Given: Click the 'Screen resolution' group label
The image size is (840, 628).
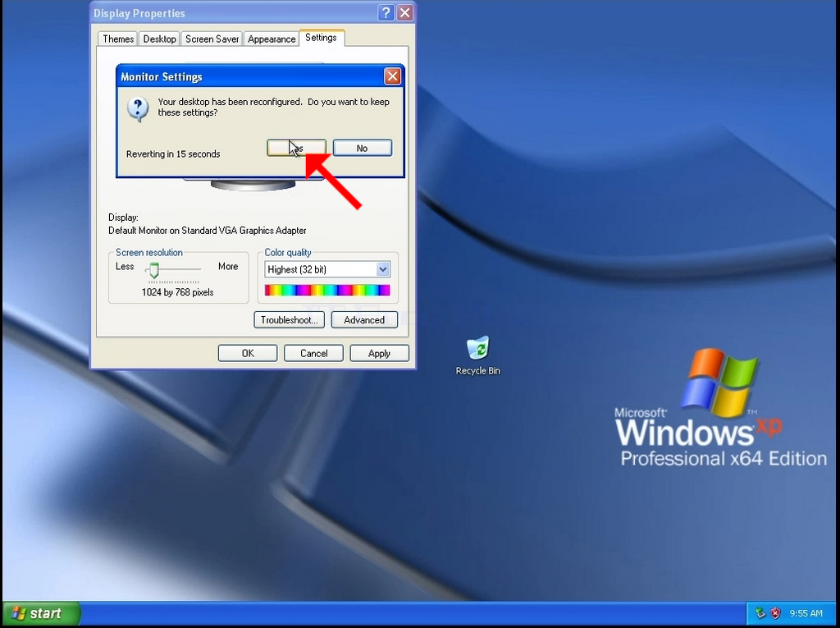Looking at the screenshot, I should [x=149, y=253].
